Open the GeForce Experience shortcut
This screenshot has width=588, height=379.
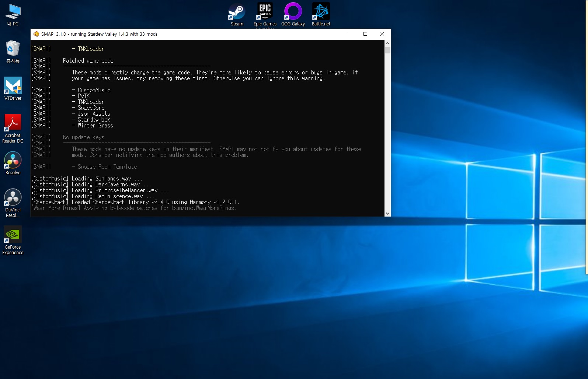13,240
